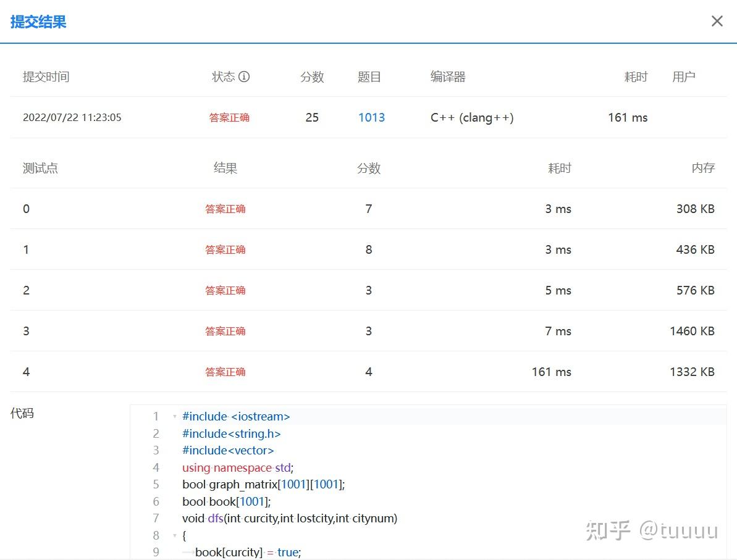Click the 5 ms time for test point 2

pos(558,290)
